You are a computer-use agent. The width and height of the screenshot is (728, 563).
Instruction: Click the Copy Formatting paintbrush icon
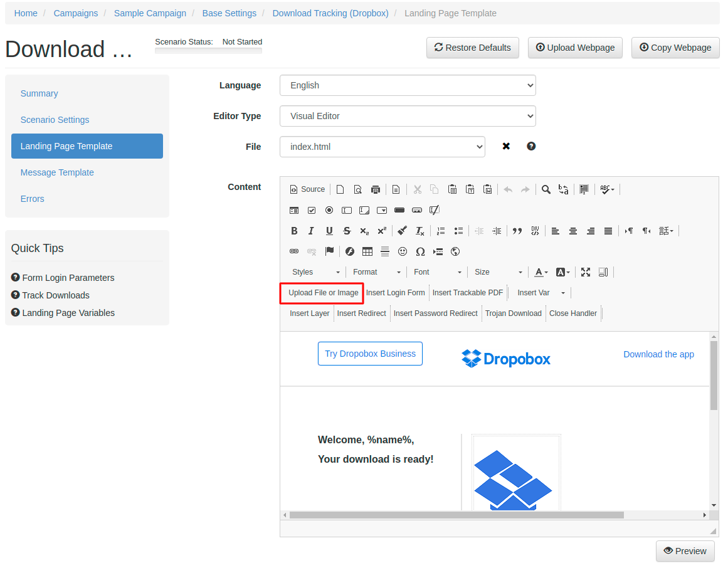coord(403,231)
